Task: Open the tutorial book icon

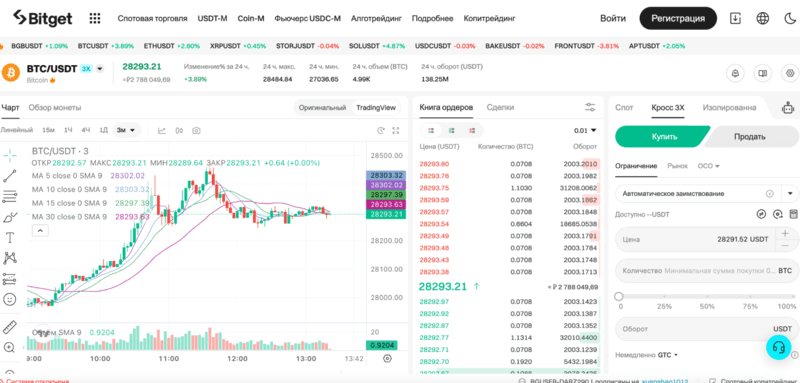Action: click(763, 73)
